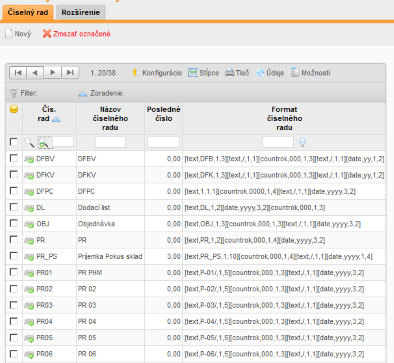The width and height of the screenshot is (394, 363).
Task: Go to the first page
Action: click(x=18, y=72)
